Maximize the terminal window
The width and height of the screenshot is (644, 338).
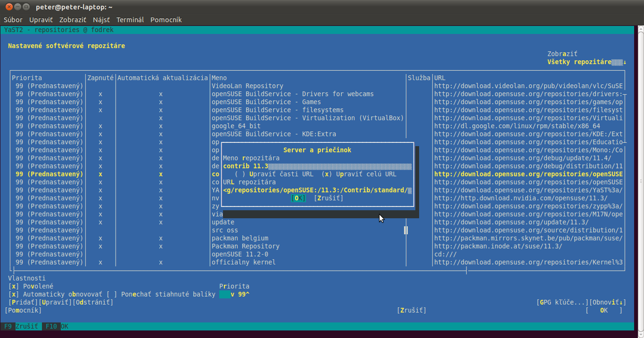(x=26, y=7)
